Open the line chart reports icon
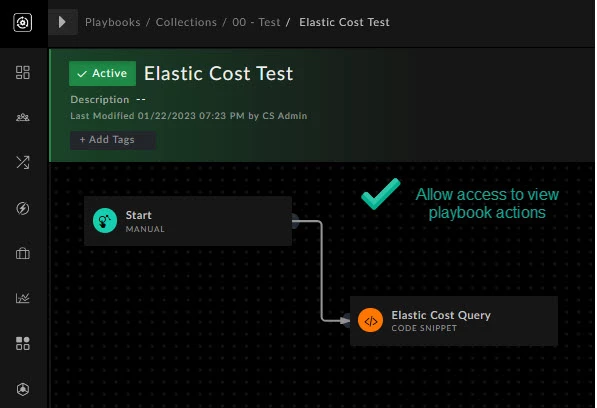 click(23, 298)
